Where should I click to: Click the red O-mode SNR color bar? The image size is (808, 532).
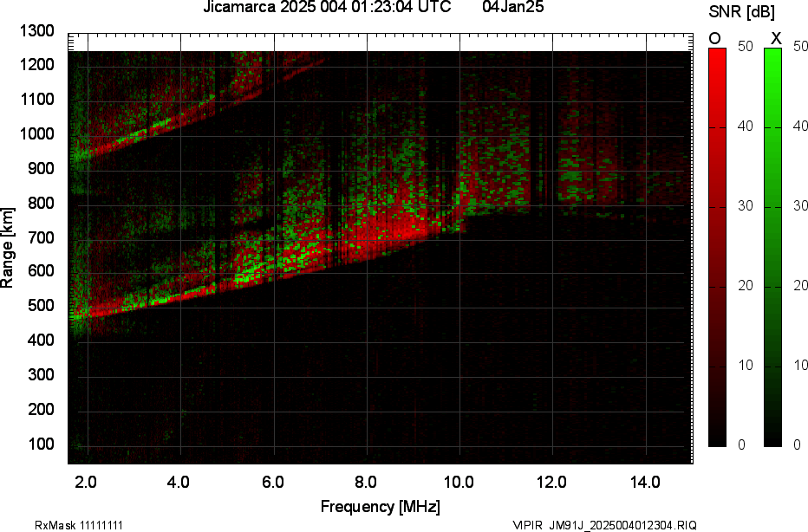[x=717, y=247]
